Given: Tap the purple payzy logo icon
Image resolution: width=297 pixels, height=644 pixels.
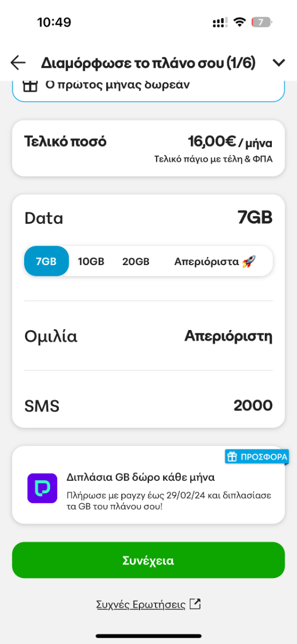Looking at the screenshot, I should 42,488.
